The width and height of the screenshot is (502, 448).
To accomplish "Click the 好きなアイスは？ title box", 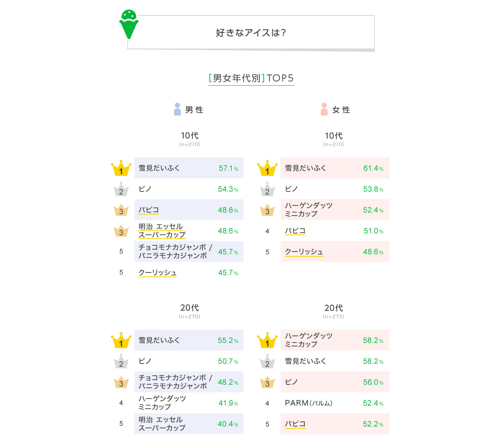I will (x=251, y=33).
